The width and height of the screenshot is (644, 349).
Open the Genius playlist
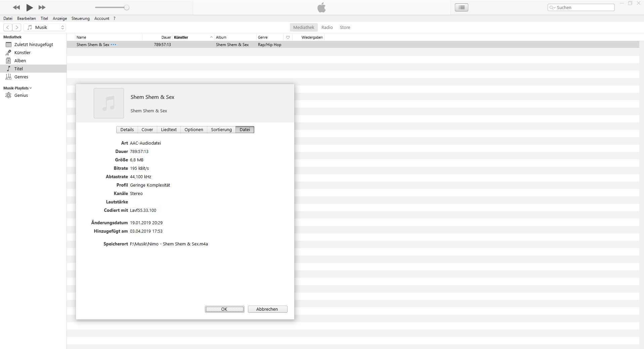click(x=33, y=95)
